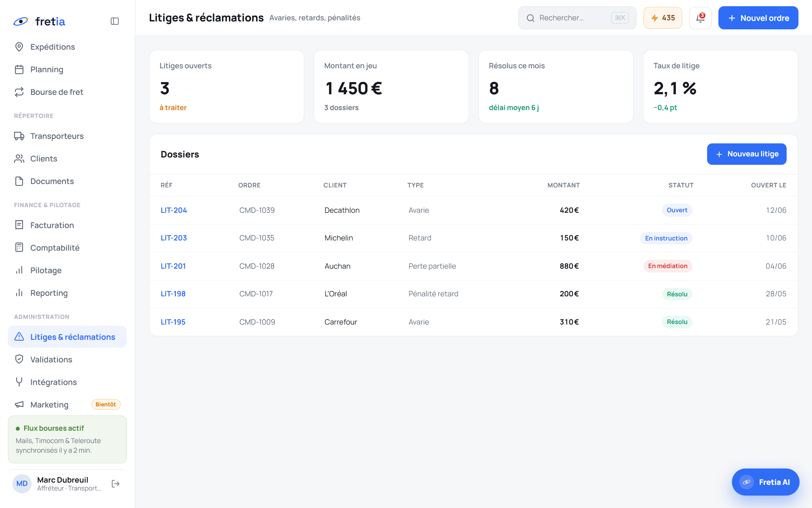Click the MD user avatar
This screenshot has width=812, height=508.
pos(22,483)
